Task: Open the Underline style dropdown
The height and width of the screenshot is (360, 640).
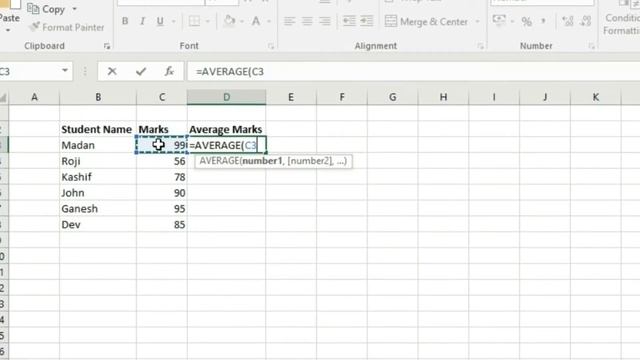Action: 173,21
